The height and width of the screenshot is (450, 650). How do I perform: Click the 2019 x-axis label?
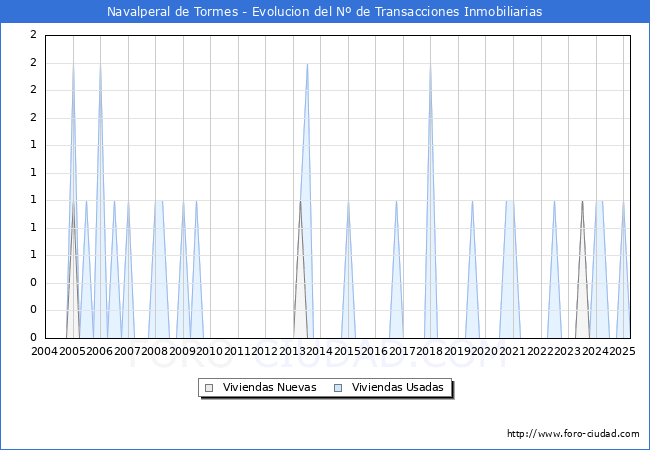pyautogui.click(x=457, y=351)
